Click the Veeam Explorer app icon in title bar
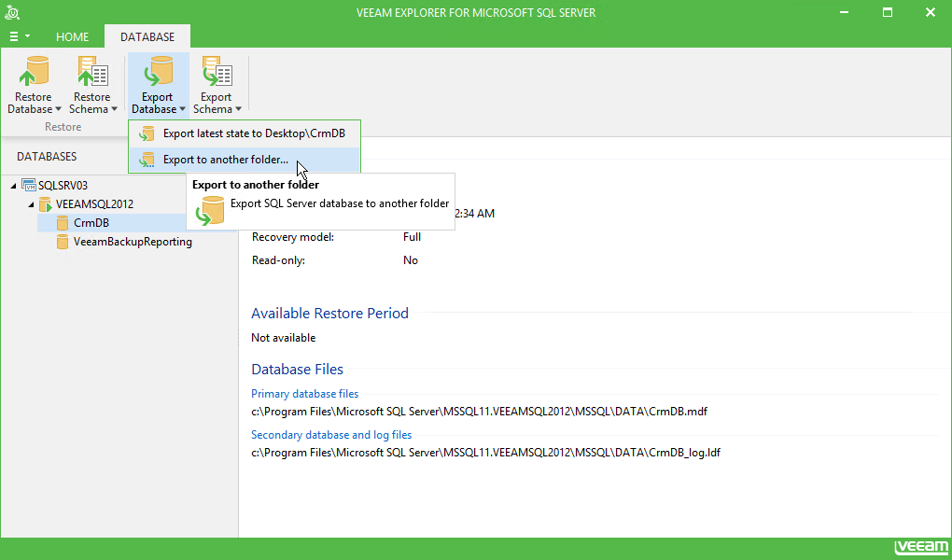 click(12, 12)
